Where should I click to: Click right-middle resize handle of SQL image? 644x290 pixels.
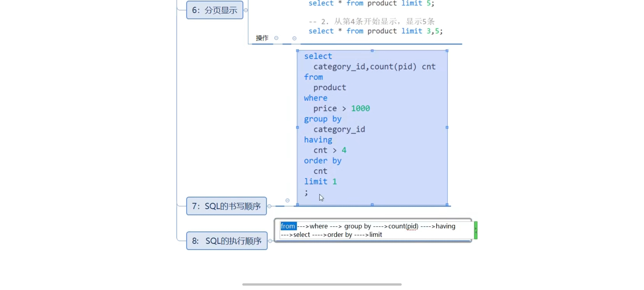pos(447,127)
